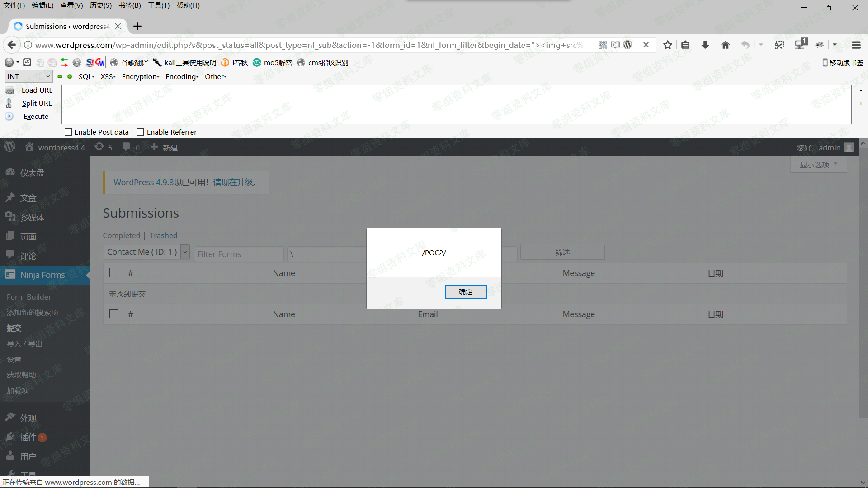Open the hamburger menu icon
Screen dimensions: 868x488
pos(856,45)
